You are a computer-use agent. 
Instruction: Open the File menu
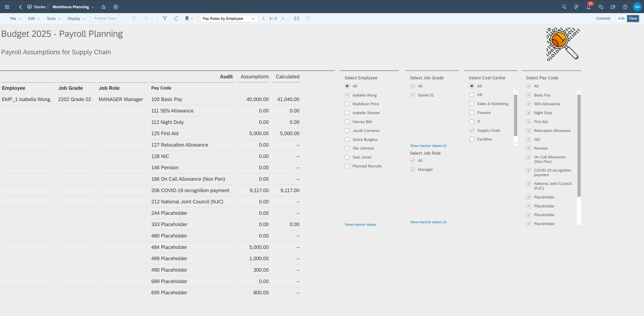pos(15,18)
